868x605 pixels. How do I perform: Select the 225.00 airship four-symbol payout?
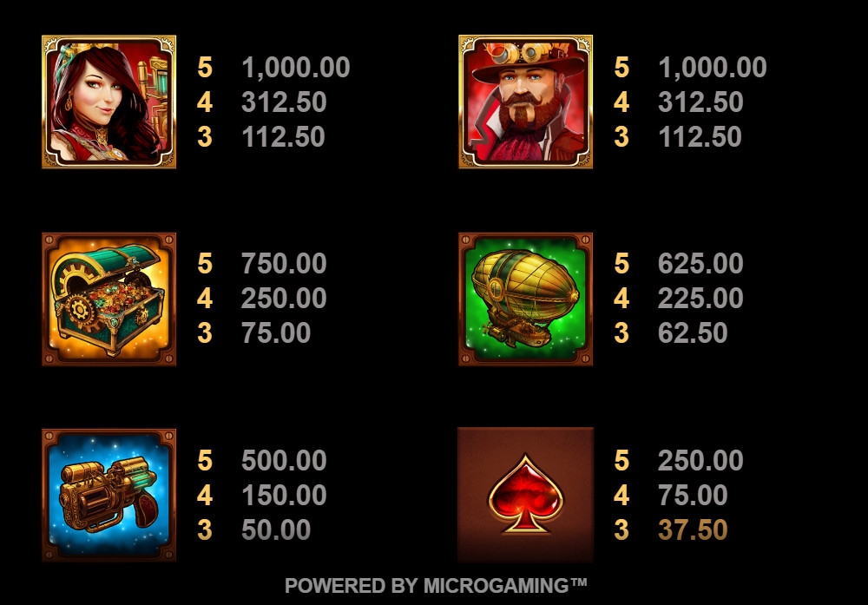coord(700,299)
